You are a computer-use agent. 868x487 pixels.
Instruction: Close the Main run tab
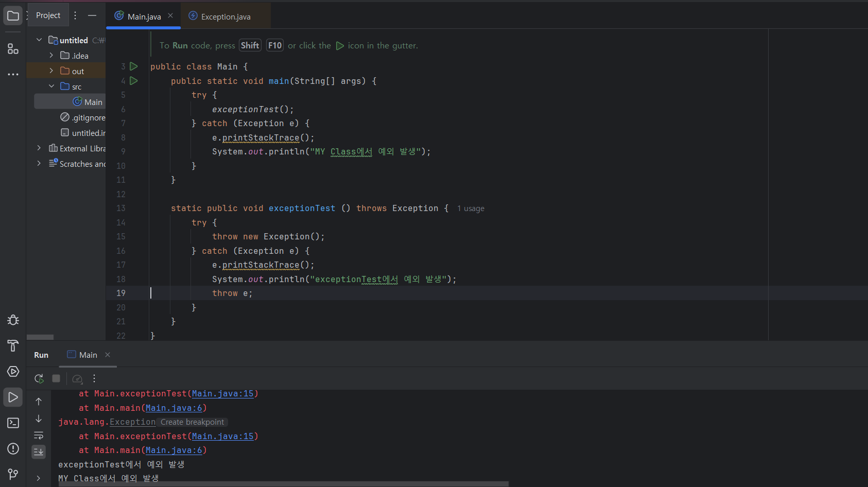[108, 355]
